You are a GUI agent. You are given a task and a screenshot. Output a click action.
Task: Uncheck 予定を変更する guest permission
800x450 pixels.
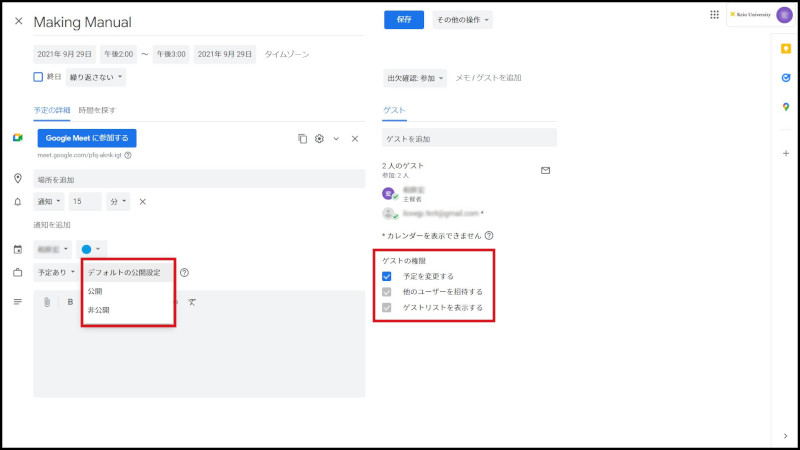coord(387,276)
